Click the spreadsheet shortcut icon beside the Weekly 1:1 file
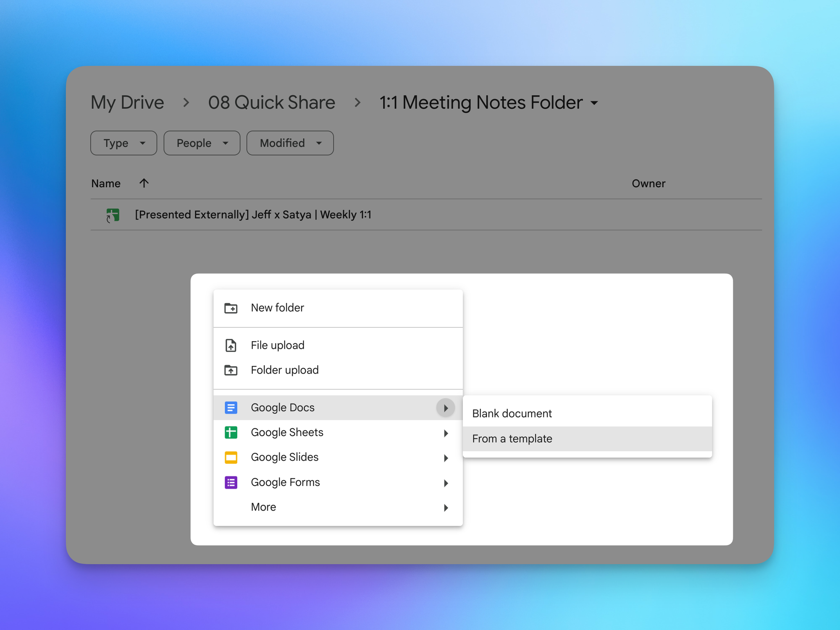The width and height of the screenshot is (840, 630). tap(113, 215)
